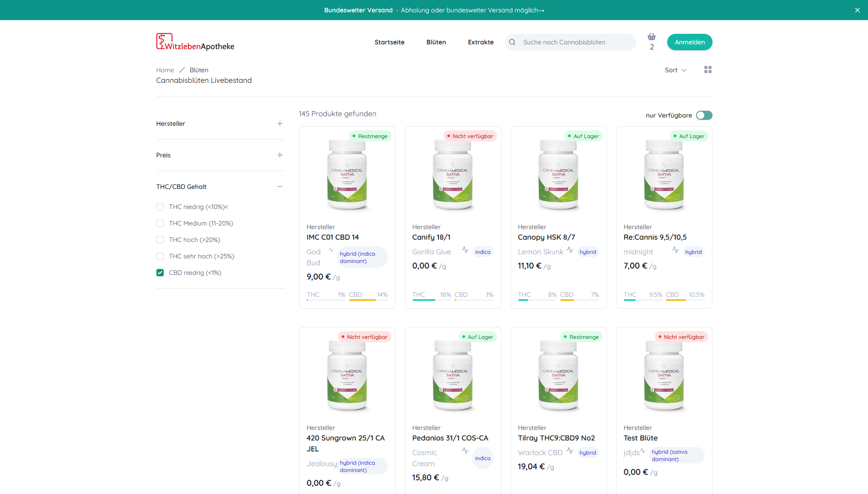This screenshot has height=494, width=868.
Task: Click Auf Lager badge on Pedanios card
Action: 477,337
